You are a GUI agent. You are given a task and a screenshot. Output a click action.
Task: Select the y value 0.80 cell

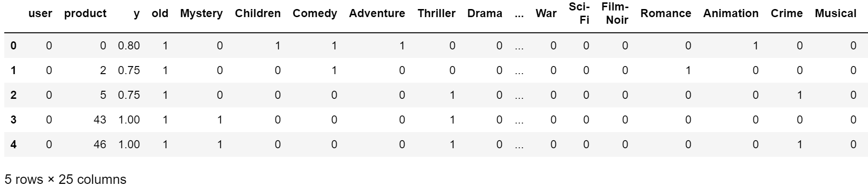pos(129,46)
